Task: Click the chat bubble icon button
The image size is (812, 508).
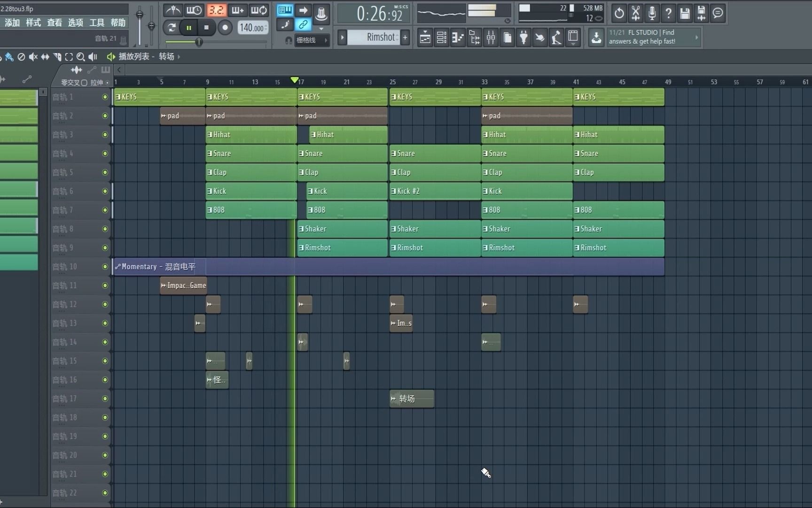Action: tap(718, 13)
